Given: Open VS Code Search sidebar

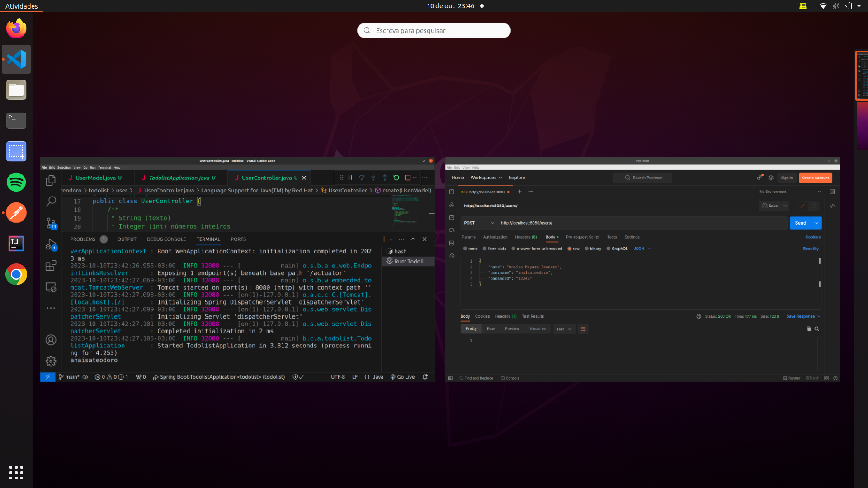Looking at the screenshot, I should (51, 202).
